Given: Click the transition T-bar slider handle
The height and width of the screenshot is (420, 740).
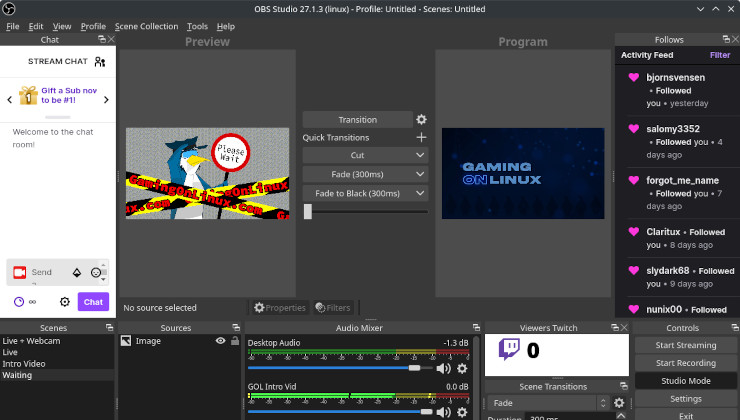Looking at the screenshot, I should point(308,211).
